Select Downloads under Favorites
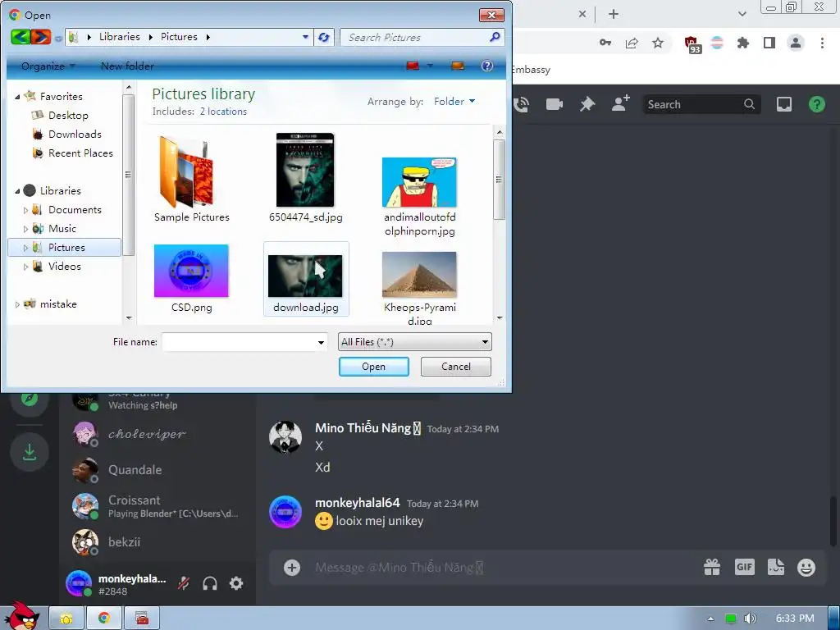The height and width of the screenshot is (630, 840). [75, 134]
